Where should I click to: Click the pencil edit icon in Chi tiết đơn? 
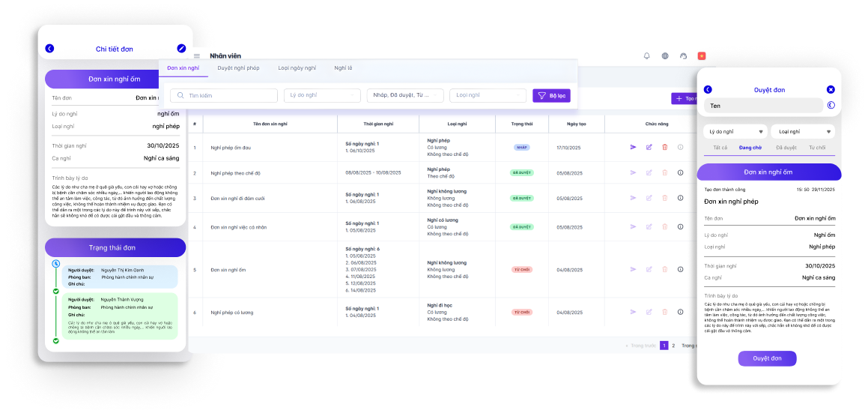pyautogui.click(x=181, y=49)
